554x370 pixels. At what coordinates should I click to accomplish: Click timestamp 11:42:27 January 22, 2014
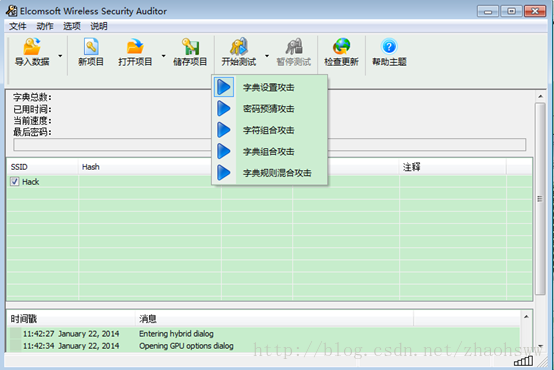coord(71,334)
